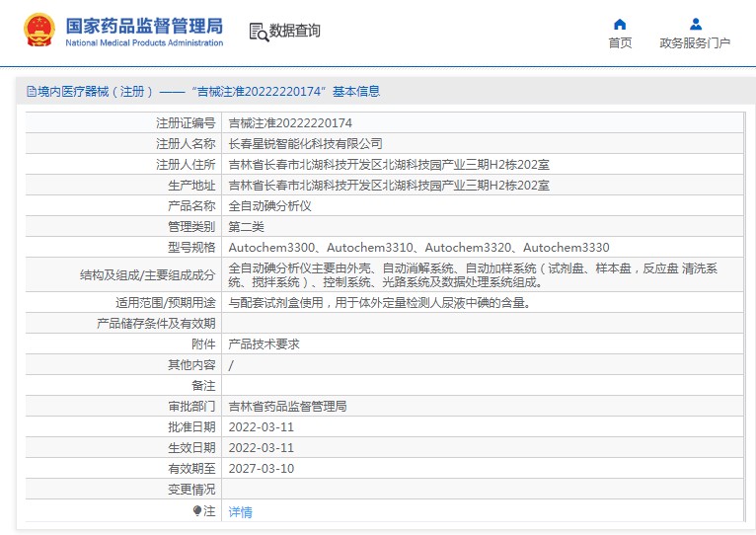The height and width of the screenshot is (535, 756).
Task: Click the 有效期至 label
Action: (x=191, y=469)
